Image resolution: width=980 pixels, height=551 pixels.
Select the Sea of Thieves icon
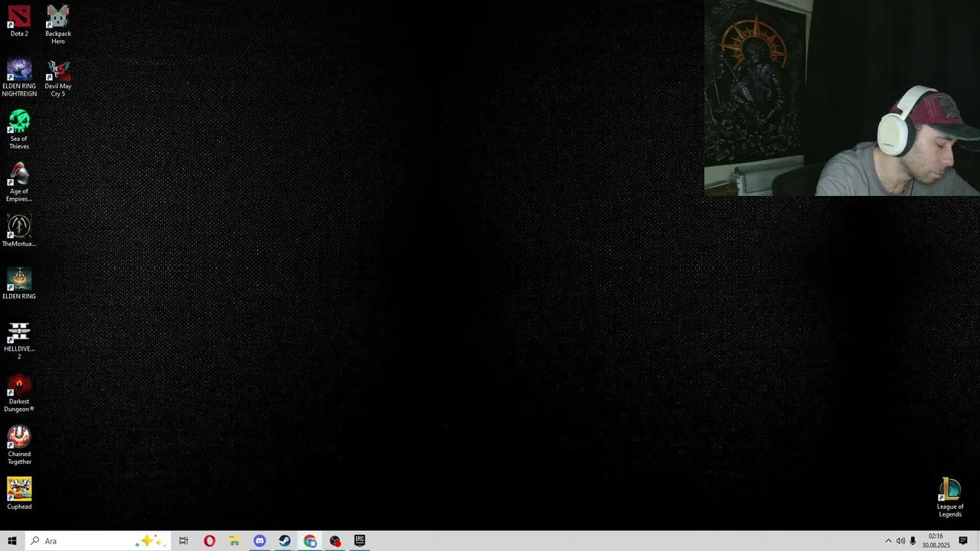pyautogui.click(x=19, y=129)
